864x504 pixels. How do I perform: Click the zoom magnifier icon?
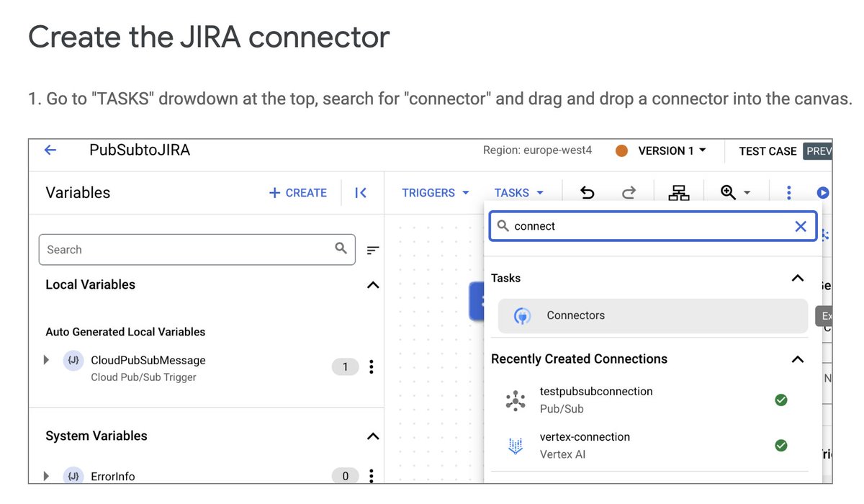pos(729,192)
